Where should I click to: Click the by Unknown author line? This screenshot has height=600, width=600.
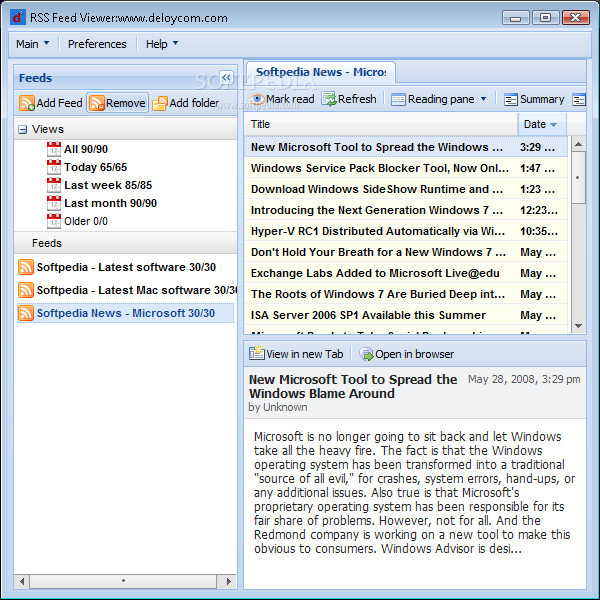278,407
